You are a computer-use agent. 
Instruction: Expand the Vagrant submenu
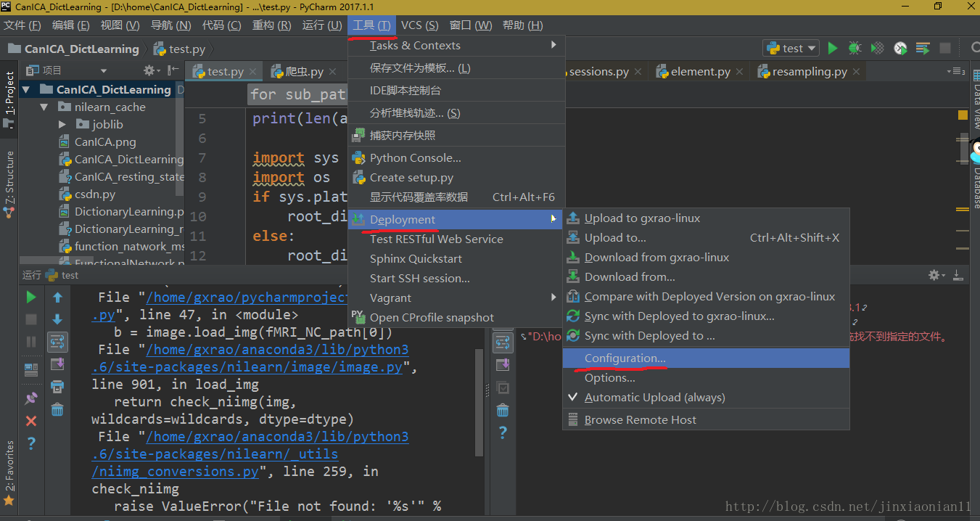(456, 298)
